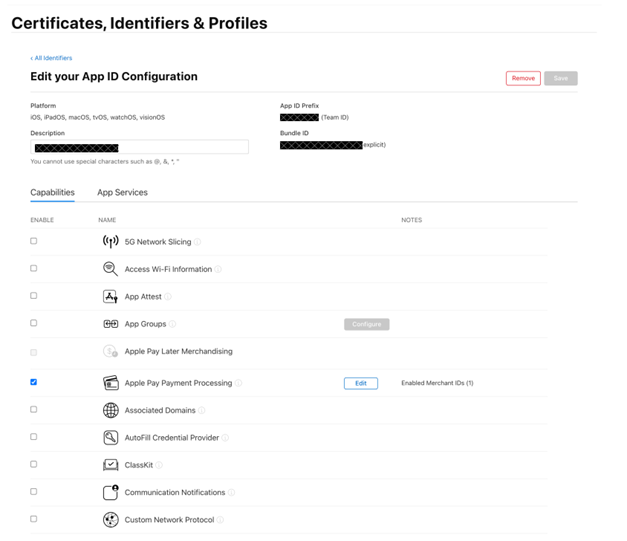Select the Capabilities tab
The width and height of the screenshot is (627, 541).
click(52, 192)
